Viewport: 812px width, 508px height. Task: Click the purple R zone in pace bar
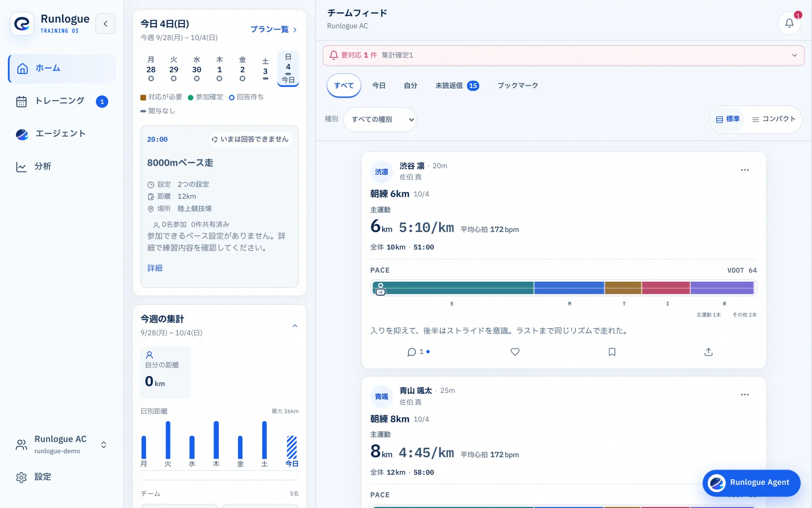pyautogui.click(x=722, y=288)
